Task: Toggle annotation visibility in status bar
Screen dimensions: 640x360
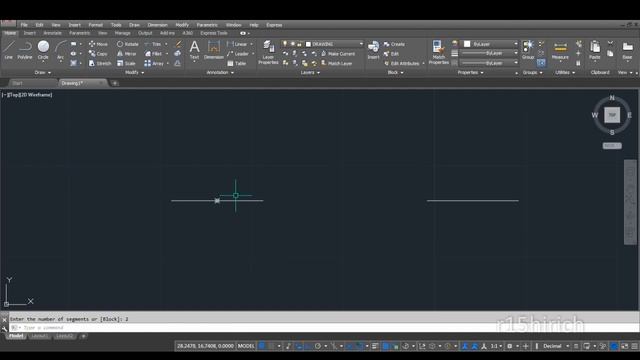Action: click(465, 346)
